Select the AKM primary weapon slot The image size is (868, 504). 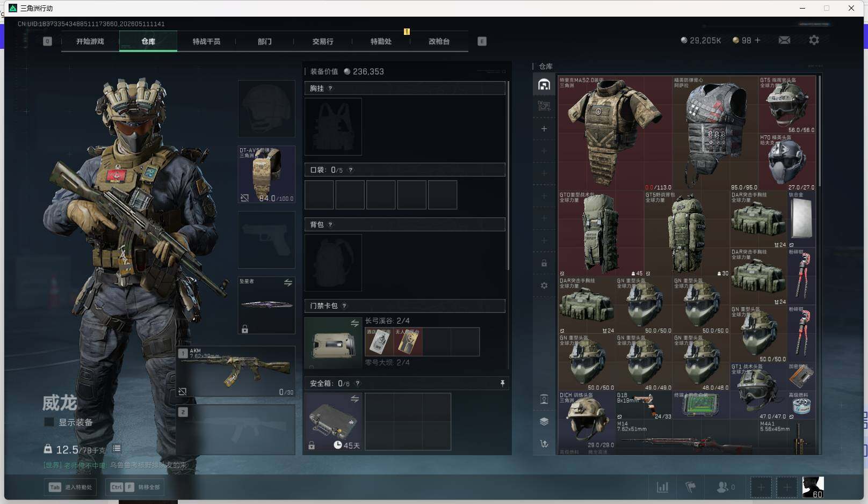pyautogui.click(x=236, y=371)
